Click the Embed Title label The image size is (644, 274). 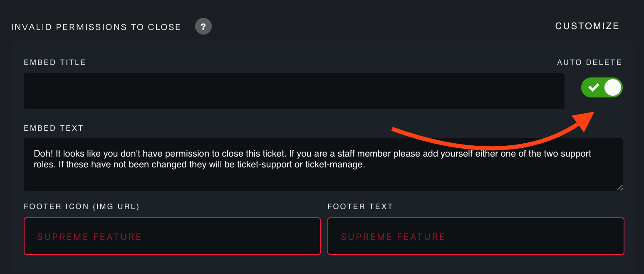click(x=55, y=62)
